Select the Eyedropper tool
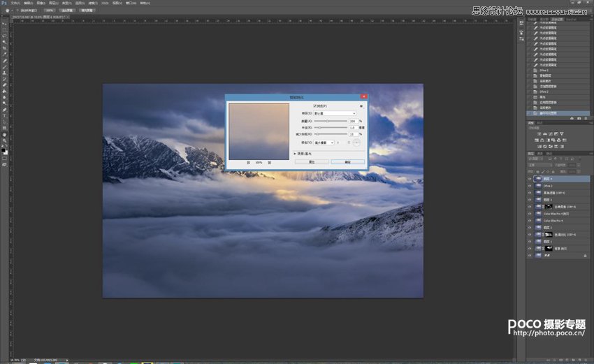The height and width of the screenshot is (364, 594). tap(5, 54)
